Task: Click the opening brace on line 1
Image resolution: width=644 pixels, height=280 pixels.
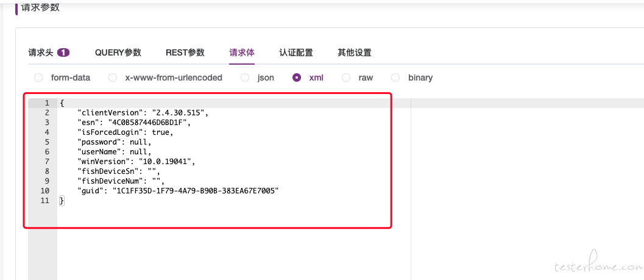Action: 62,102
